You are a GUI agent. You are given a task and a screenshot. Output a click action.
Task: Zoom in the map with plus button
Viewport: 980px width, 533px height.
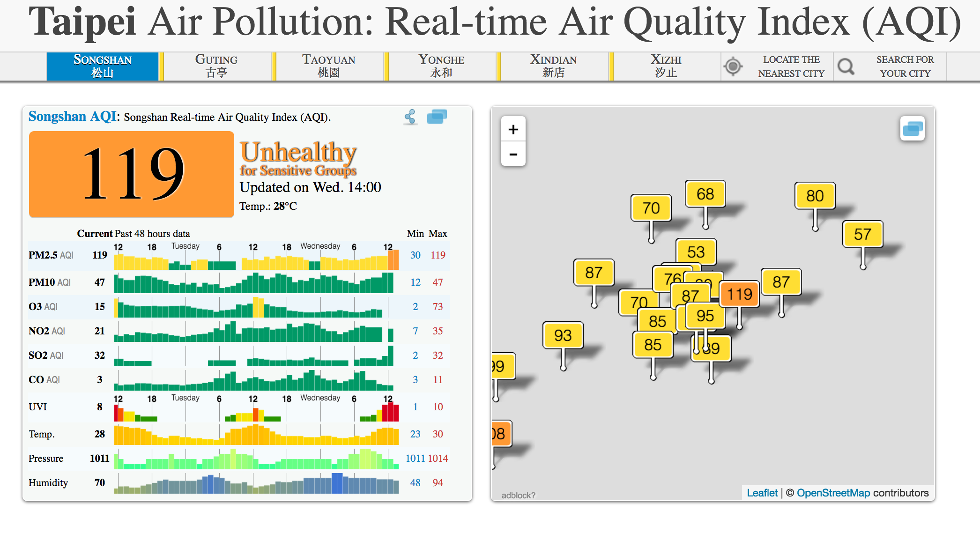click(513, 129)
